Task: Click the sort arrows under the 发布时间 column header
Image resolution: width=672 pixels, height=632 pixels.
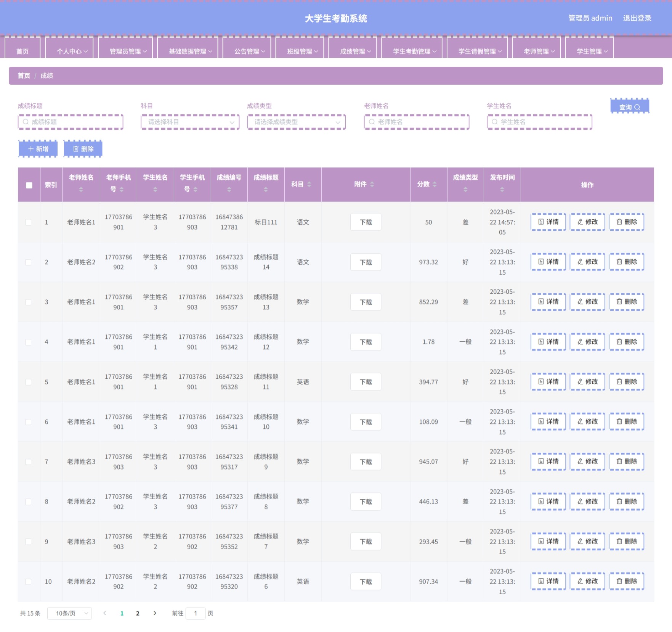Action: pyautogui.click(x=502, y=190)
